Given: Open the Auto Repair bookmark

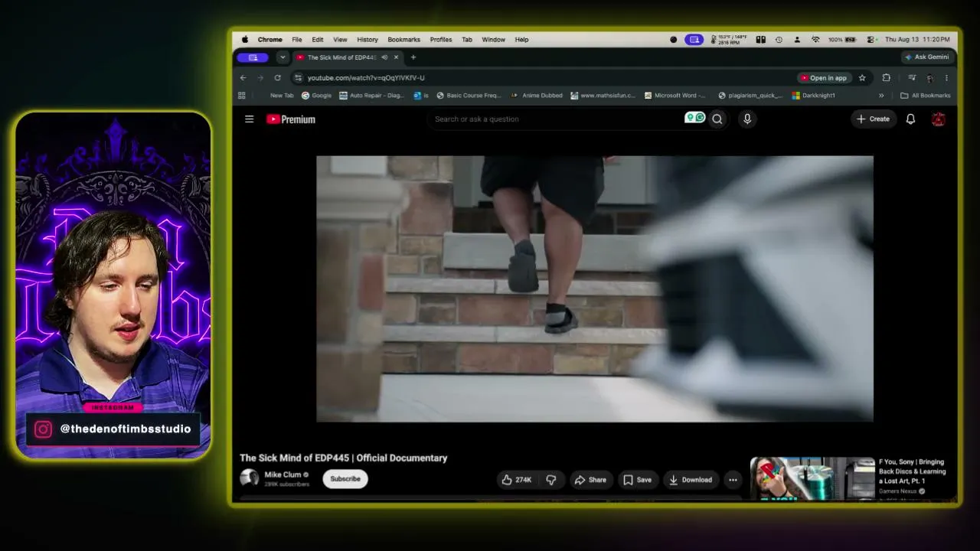Looking at the screenshot, I should click(371, 96).
